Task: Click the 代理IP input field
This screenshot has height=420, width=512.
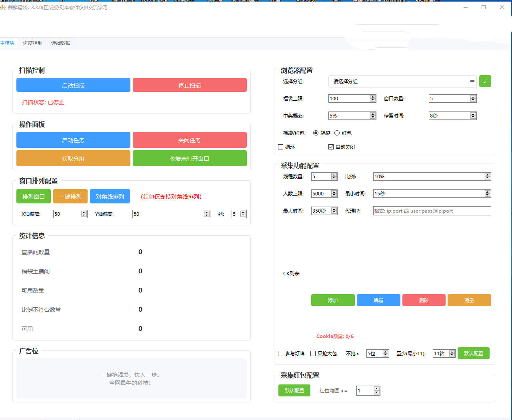Action: 432,211
